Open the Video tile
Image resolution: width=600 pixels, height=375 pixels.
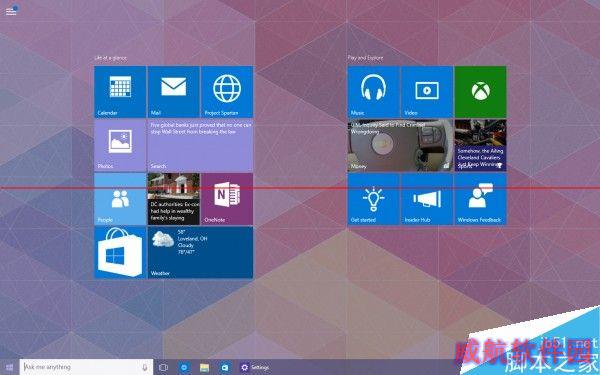click(x=427, y=92)
